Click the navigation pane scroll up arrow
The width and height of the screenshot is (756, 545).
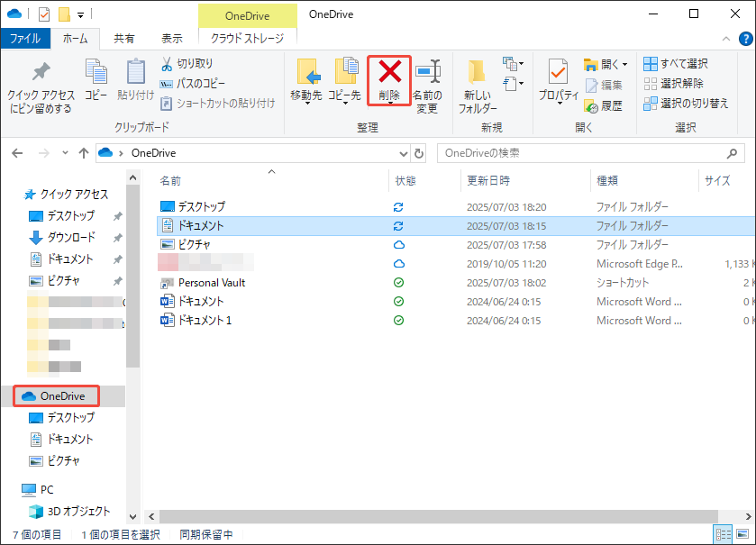click(x=133, y=177)
